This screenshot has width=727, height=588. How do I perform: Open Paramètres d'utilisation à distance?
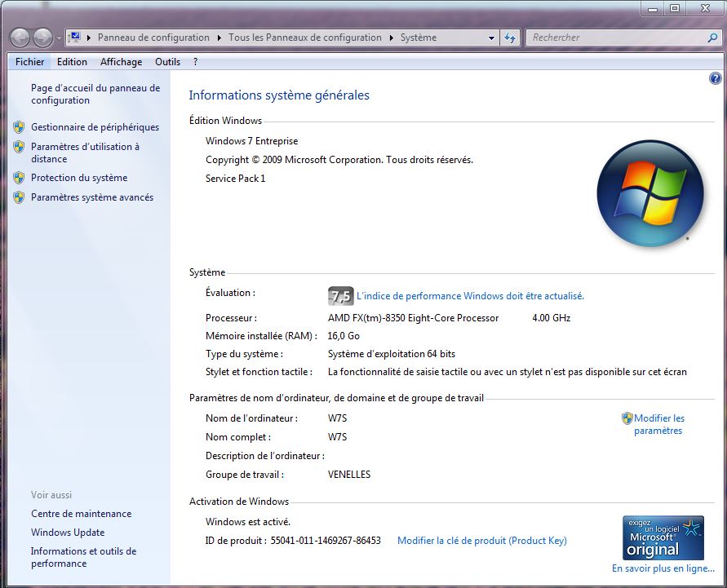tap(85, 153)
